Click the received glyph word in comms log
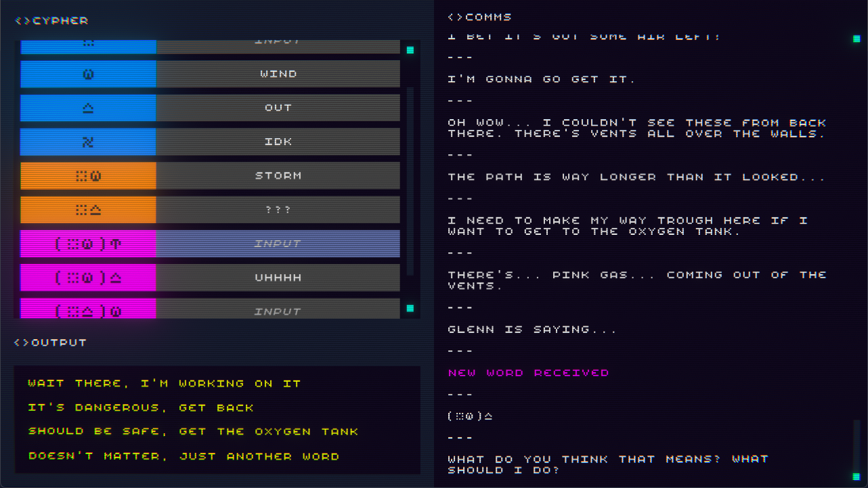The image size is (868, 488). coord(470,416)
